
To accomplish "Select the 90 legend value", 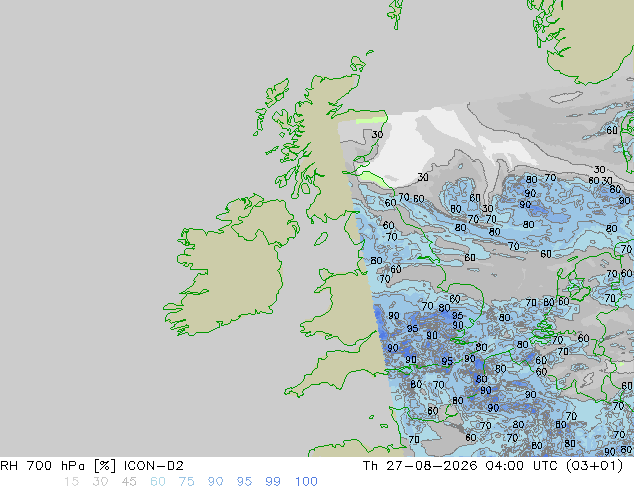I will (215, 482).
